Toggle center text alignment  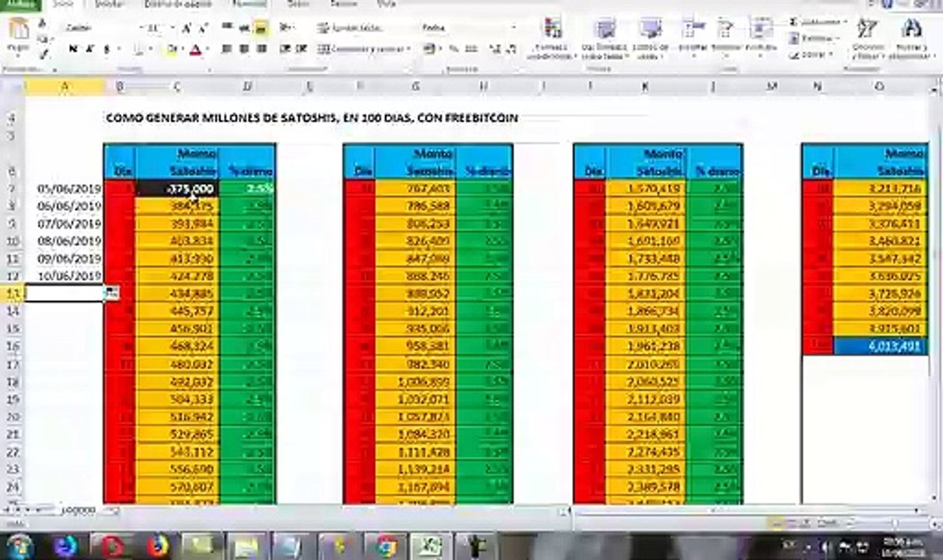pyautogui.click(x=244, y=48)
